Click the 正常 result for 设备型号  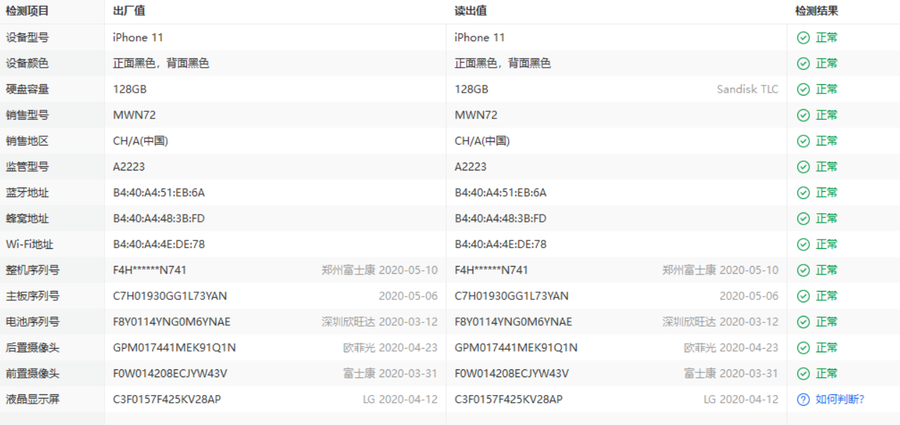click(x=827, y=38)
